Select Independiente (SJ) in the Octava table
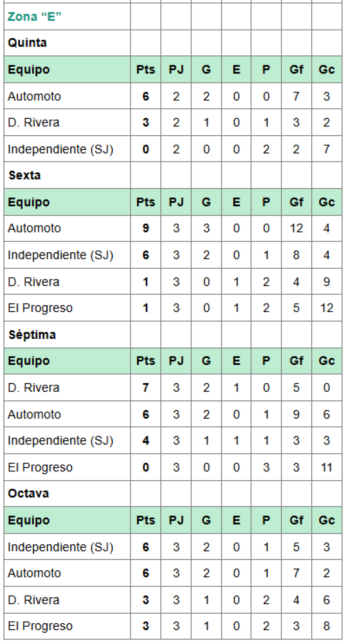This screenshot has width=346, height=644. [x=60, y=547]
